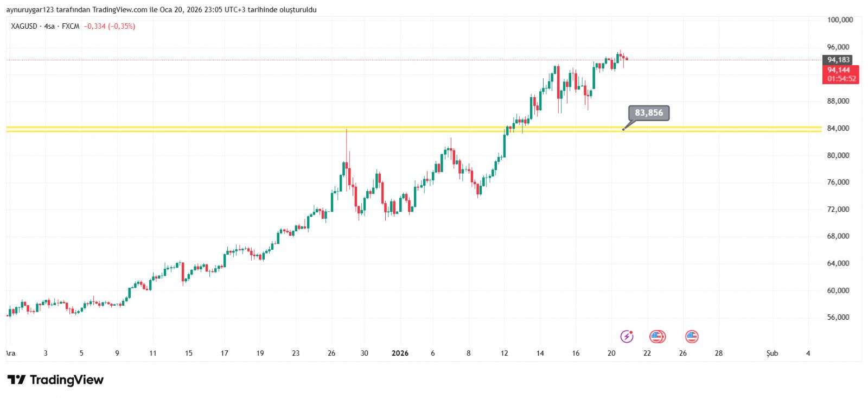Click the gray 94,183 price label
This screenshot has width=868, height=398.
[838, 60]
